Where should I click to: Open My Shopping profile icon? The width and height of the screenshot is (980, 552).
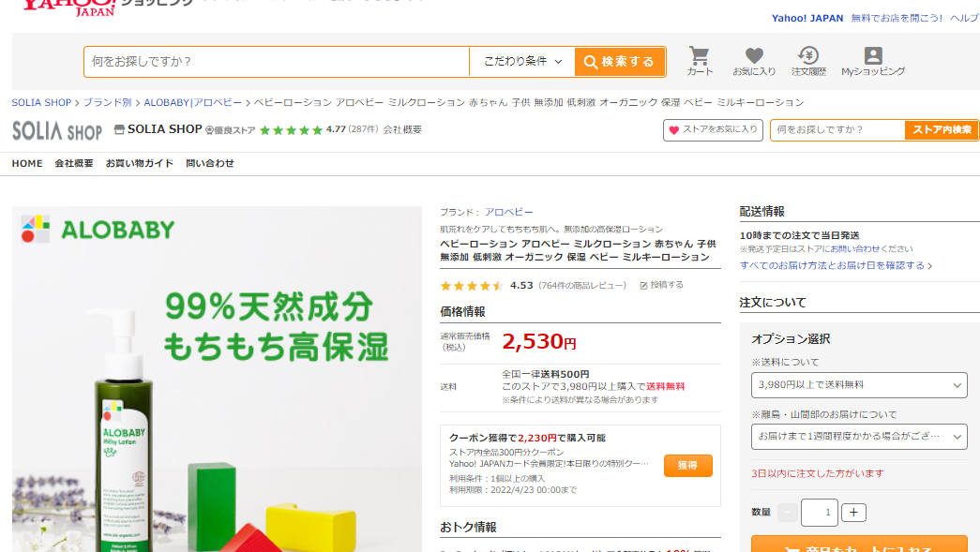click(873, 61)
